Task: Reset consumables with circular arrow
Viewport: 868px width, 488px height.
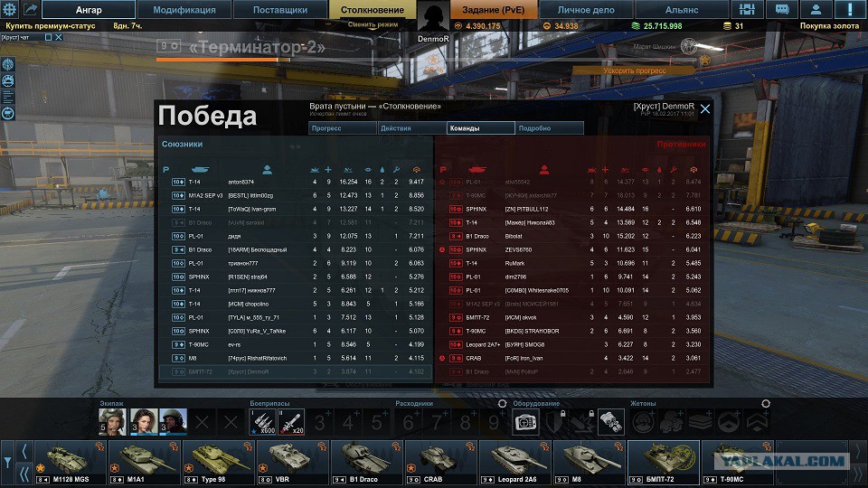Action: [x=502, y=403]
